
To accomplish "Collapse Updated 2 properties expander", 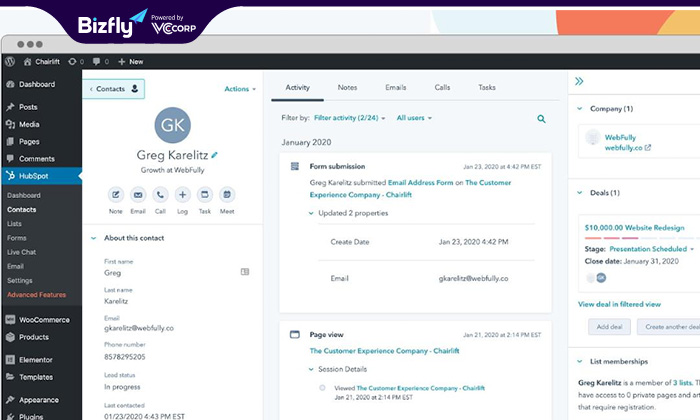I will point(311,213).
